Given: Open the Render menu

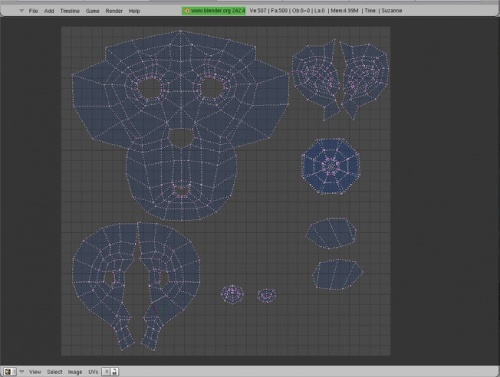Looking at the screenshot, I should click(x=114, y=11).
